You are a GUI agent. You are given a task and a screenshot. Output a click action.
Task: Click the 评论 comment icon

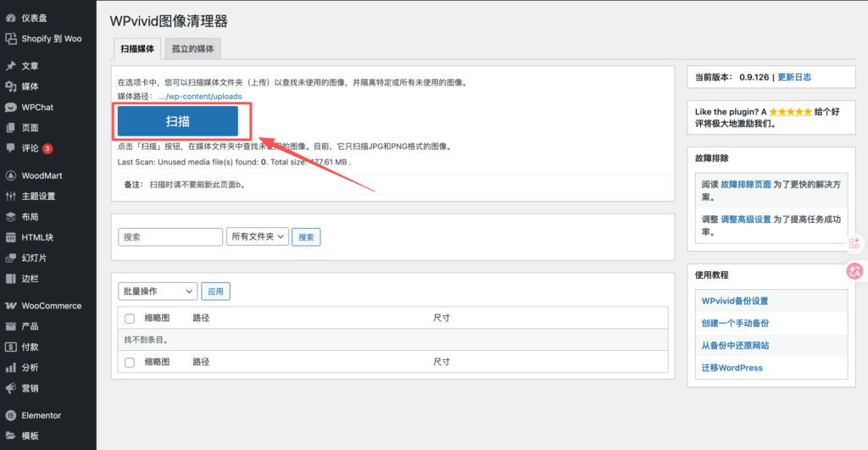click(x=10, y=148)
